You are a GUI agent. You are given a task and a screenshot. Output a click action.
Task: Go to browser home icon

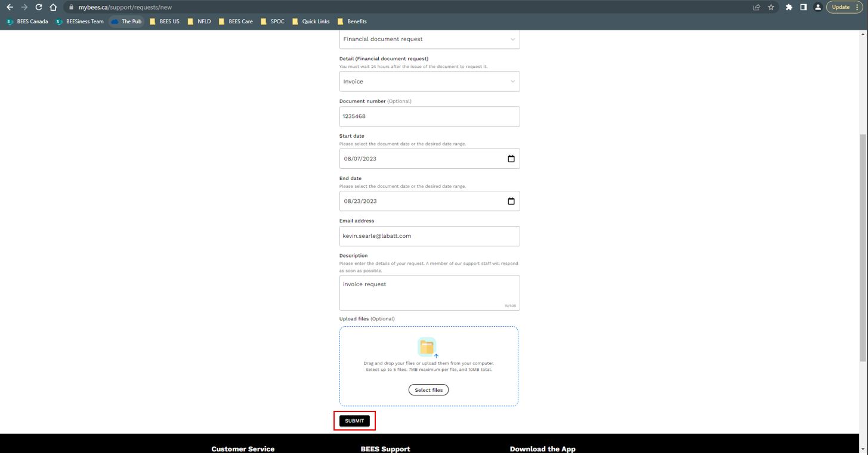pyautogui.click(x=54, y=7)
